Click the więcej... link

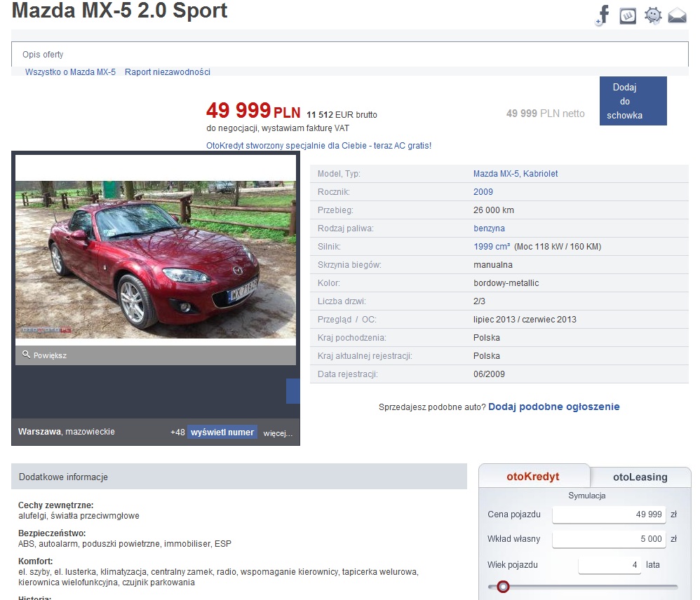coord(278,433)
